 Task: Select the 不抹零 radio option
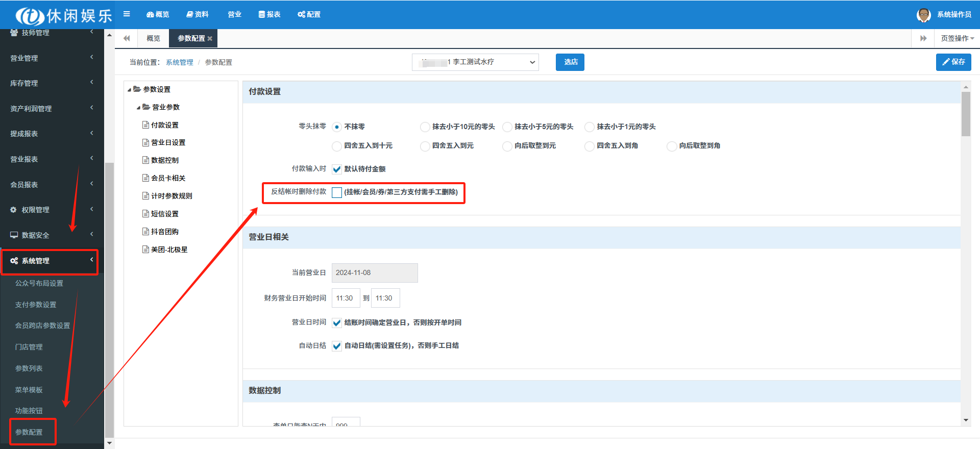(x=337, y=127)
